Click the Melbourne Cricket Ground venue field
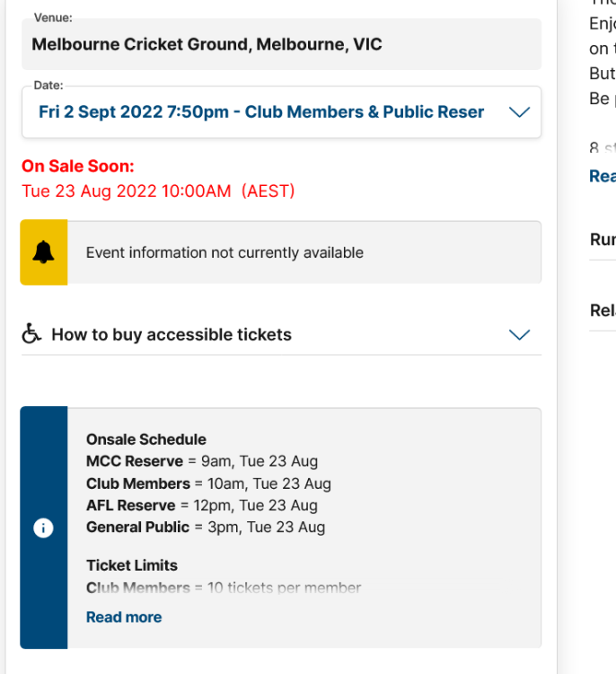Screen dimensions: 616x674 (281, 44)
